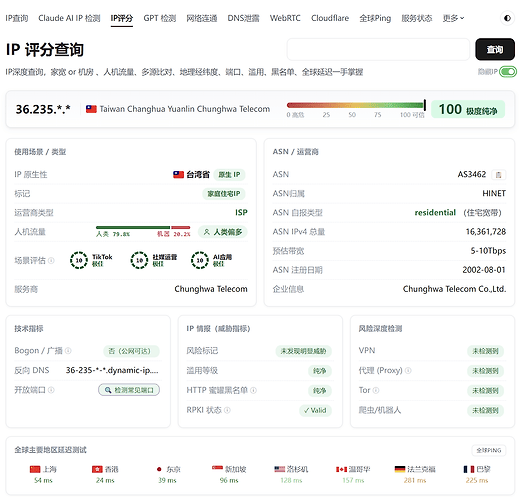519x500 pixels.
Task: Click the Paris France flag icon
Action: (469, 469)
